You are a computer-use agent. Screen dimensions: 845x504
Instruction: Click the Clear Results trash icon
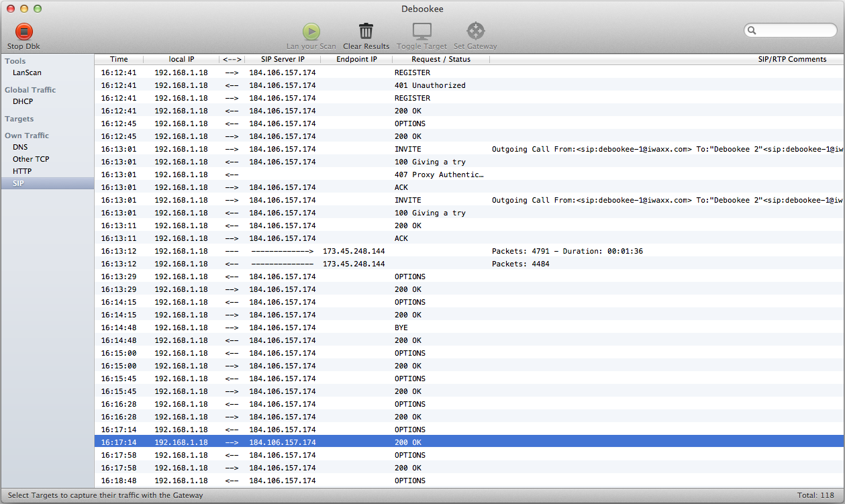366,32
